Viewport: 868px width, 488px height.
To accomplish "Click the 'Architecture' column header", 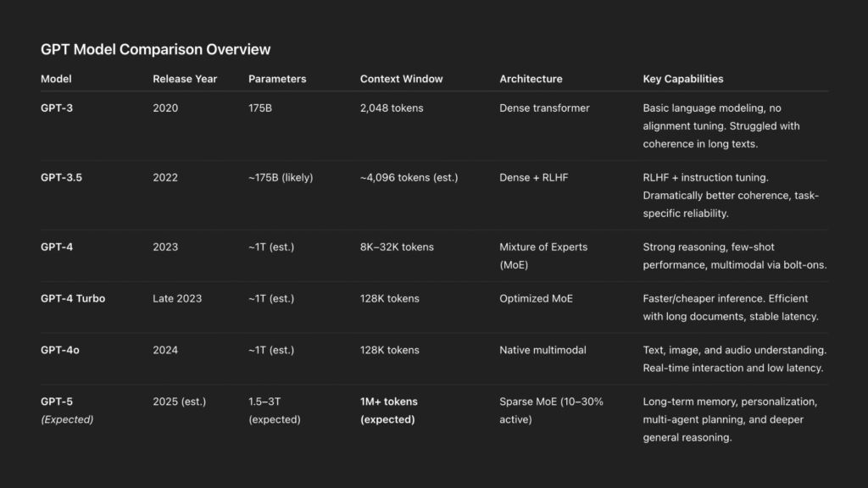I will 531,79.
